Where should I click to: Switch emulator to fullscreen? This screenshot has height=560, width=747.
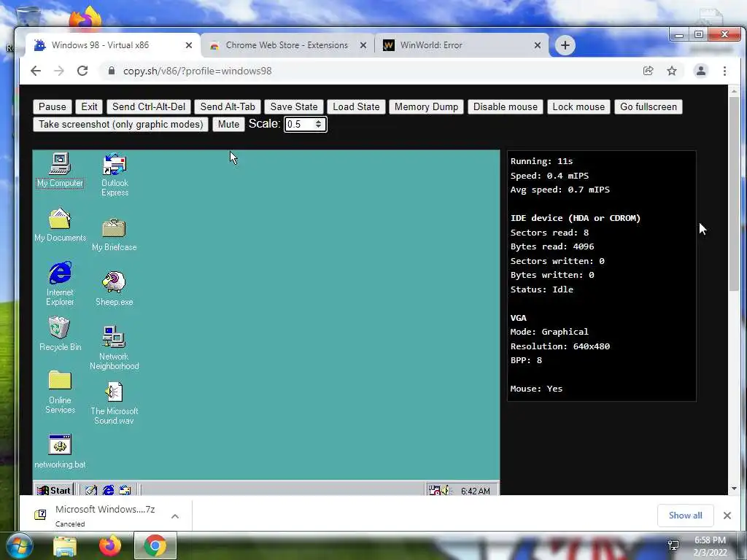649,106
